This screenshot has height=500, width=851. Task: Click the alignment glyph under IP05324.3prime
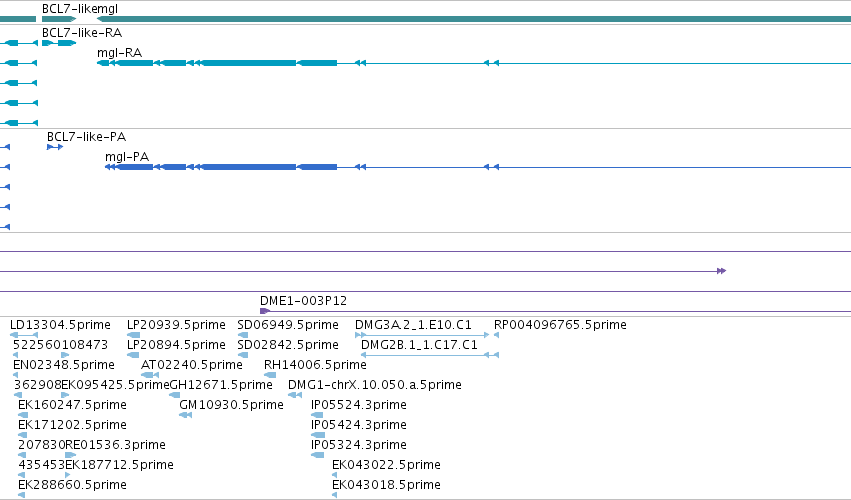click(317, 455)
